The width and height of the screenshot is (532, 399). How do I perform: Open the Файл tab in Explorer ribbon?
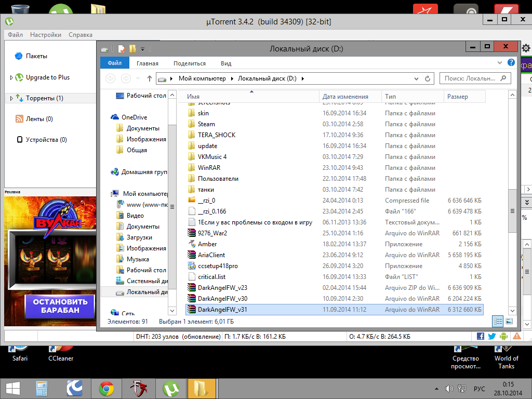(115, 63)
